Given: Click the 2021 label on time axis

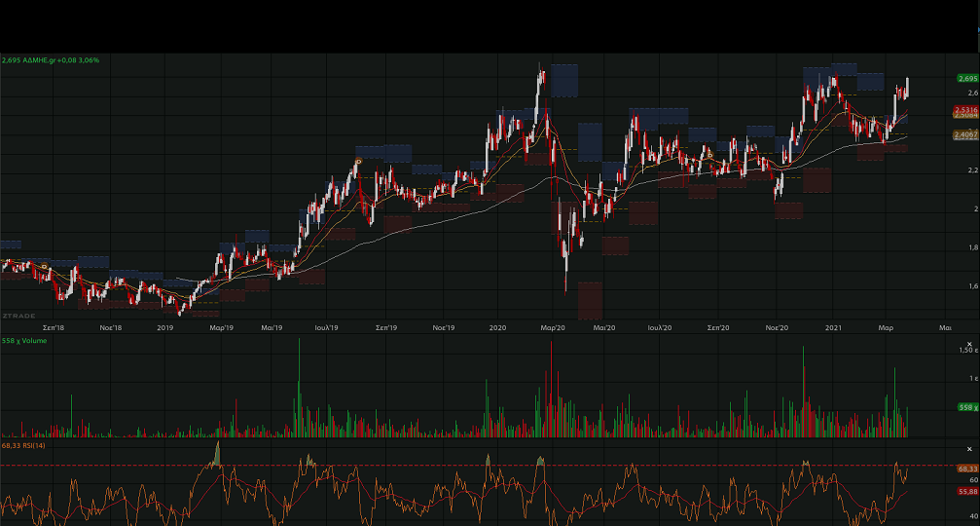Looking at the screenshot, I should point(834,328).
